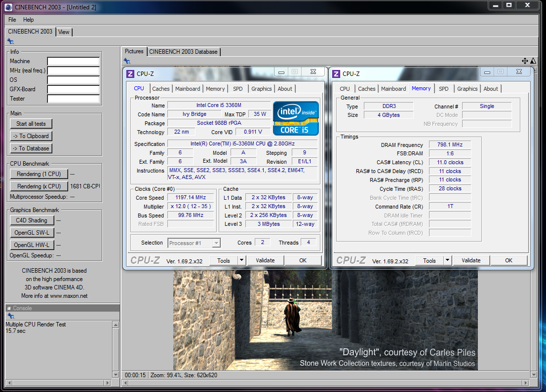The width and height of the screenshot is (546, 392).
Task: Click Start all tests button
Action: (x=31, y=124)
